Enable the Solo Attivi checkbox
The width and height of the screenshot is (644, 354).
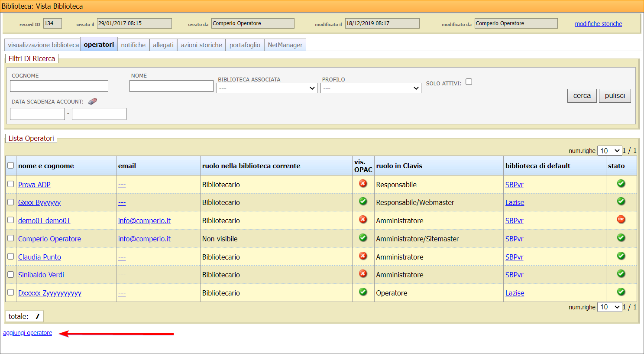click(x=469, y=82)
